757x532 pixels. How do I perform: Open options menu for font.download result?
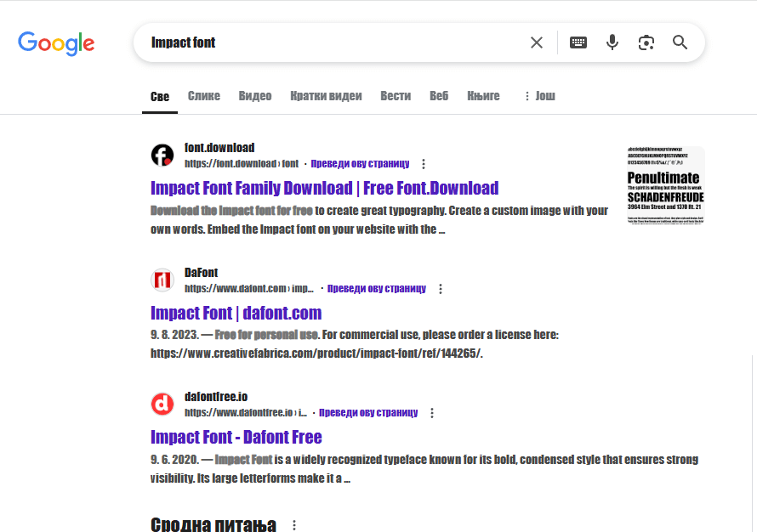pos(424,164)
